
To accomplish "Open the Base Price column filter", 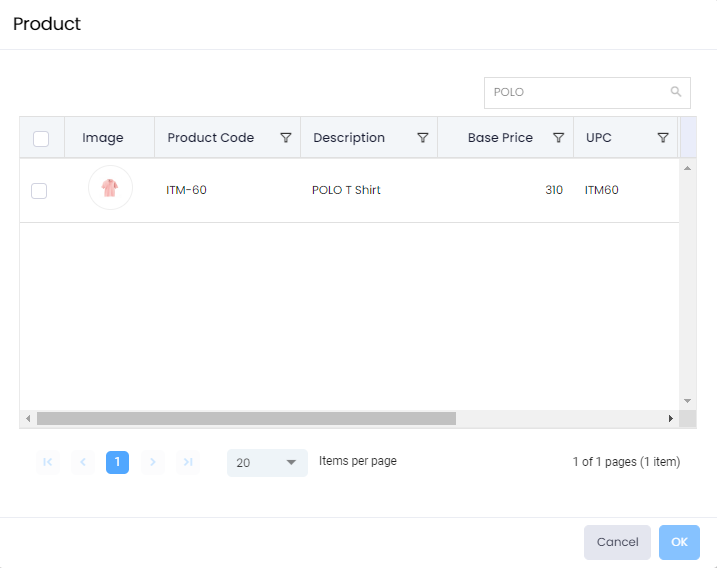I will tap(559, 138).
